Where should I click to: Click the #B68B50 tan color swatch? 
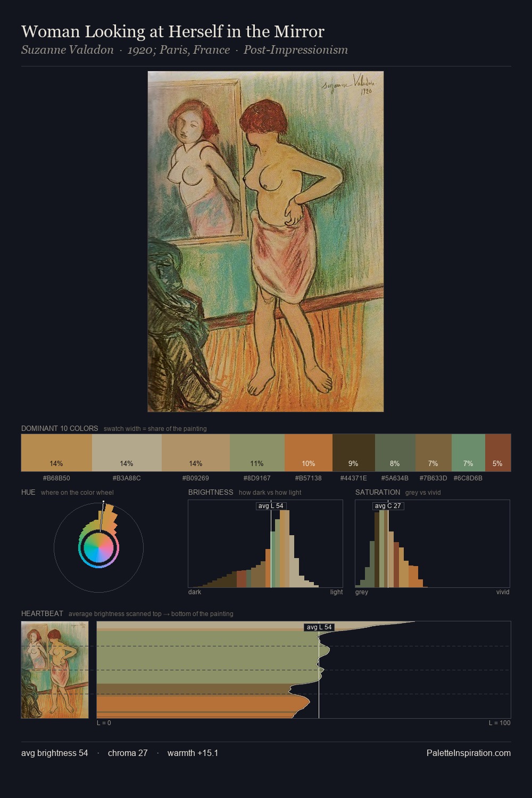[x=56, y=453]
